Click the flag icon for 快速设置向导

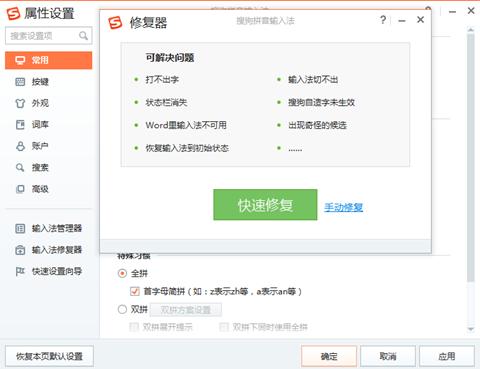coord(20,271)
